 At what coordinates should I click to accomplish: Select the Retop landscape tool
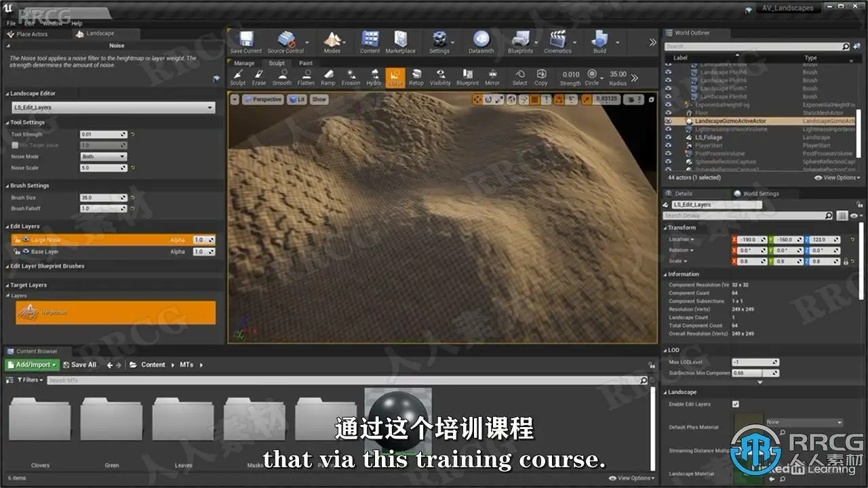click(416, 78)
